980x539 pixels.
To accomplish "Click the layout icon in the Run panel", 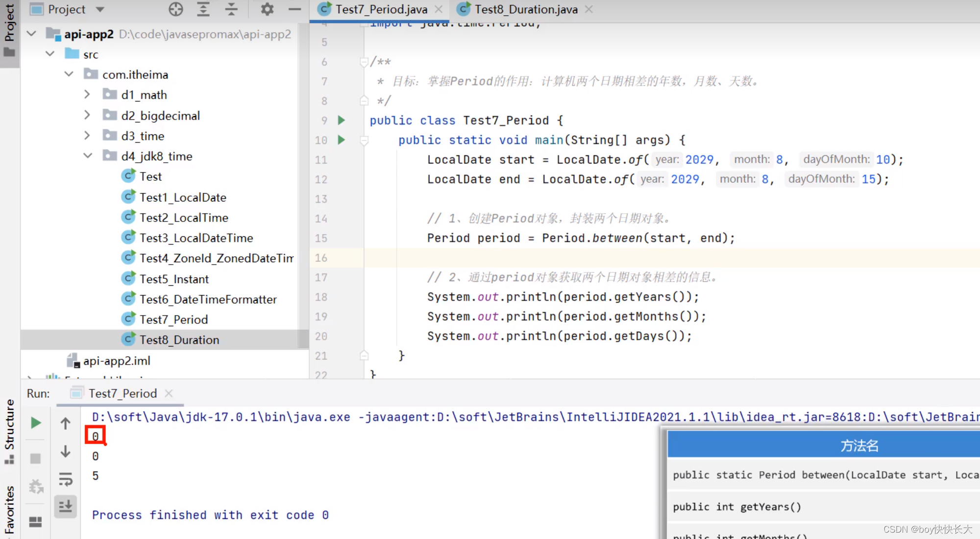I will pyautogui.click(x=35, y=522).
